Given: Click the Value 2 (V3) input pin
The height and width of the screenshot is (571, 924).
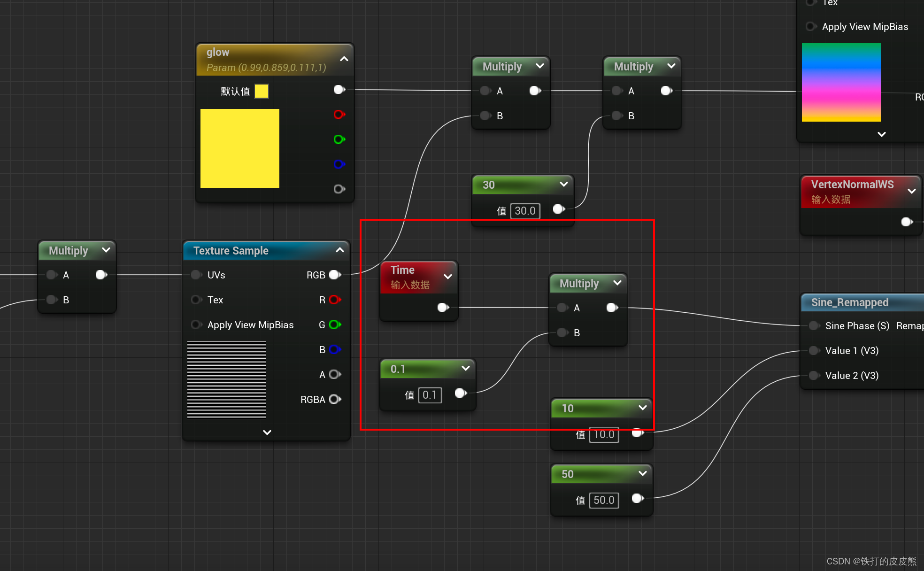Looking at the screenshot, I should 814,376.
